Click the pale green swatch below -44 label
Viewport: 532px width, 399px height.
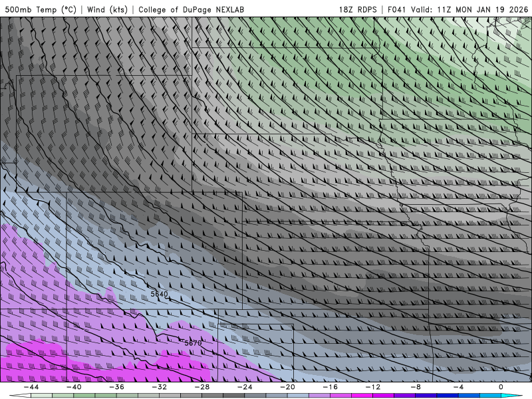[41, 396]
